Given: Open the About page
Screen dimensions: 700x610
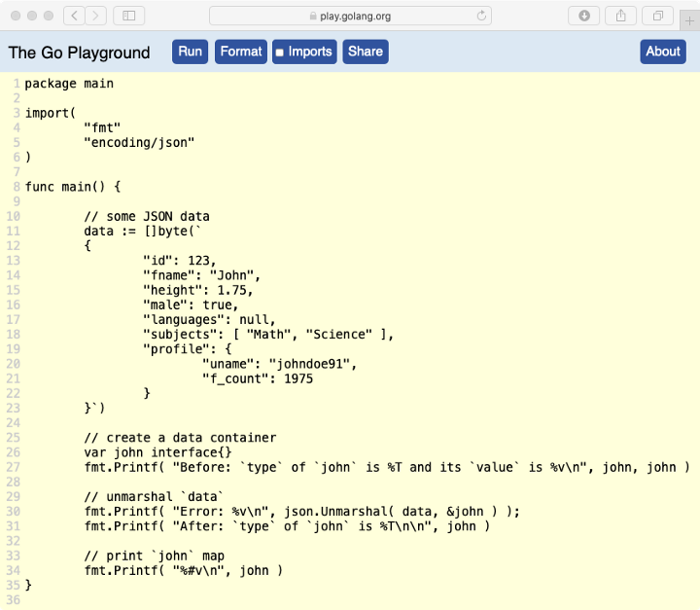Looking at the screenshot, I should click(x=663, y=52).
